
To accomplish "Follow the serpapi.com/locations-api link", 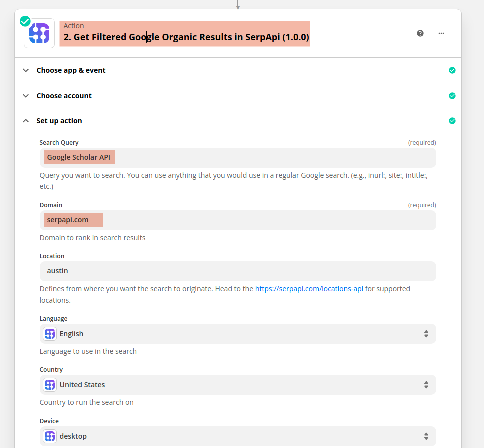I will [309, 288].
